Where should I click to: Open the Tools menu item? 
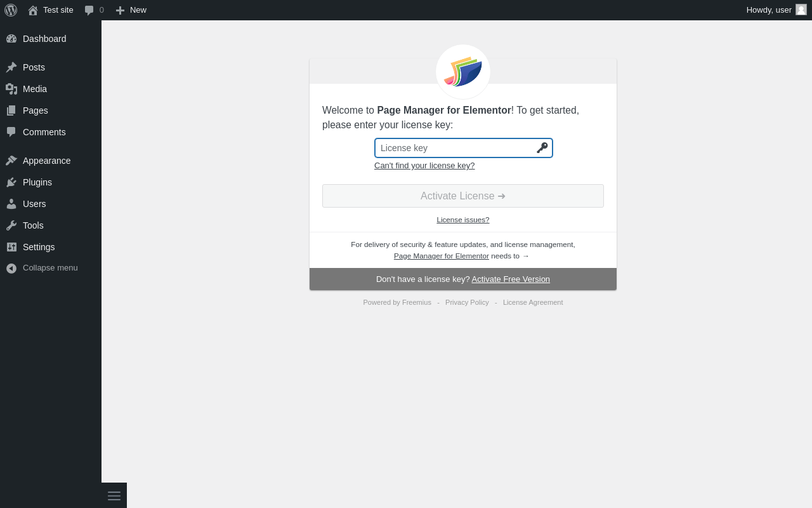point(51,225)
